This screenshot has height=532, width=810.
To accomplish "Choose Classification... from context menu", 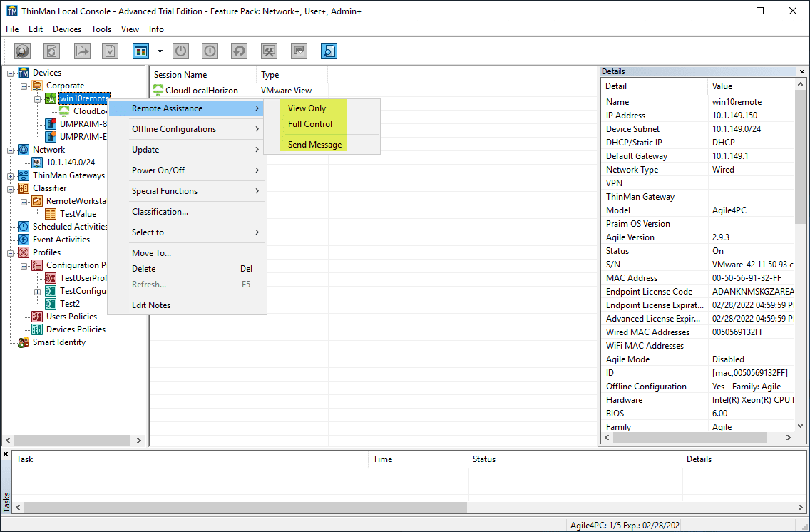I will point(187,212).
